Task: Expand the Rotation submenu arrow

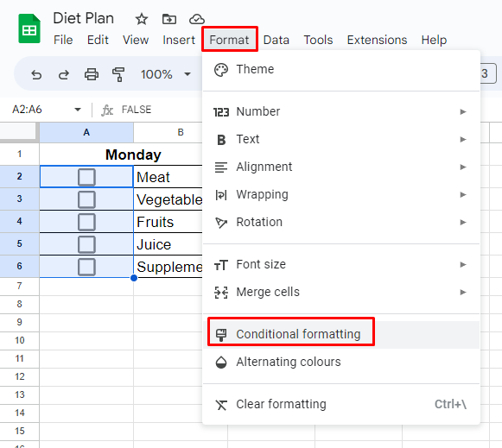Action: point(463,223)
